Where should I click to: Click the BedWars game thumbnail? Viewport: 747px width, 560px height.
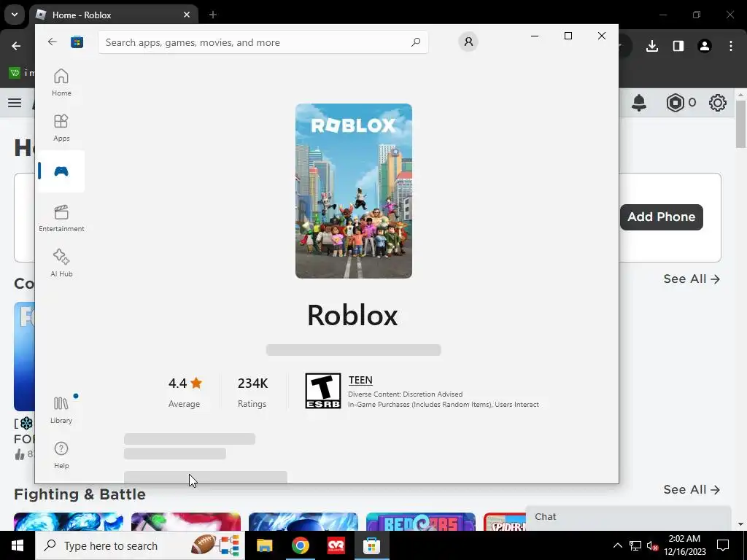point(421,522)
